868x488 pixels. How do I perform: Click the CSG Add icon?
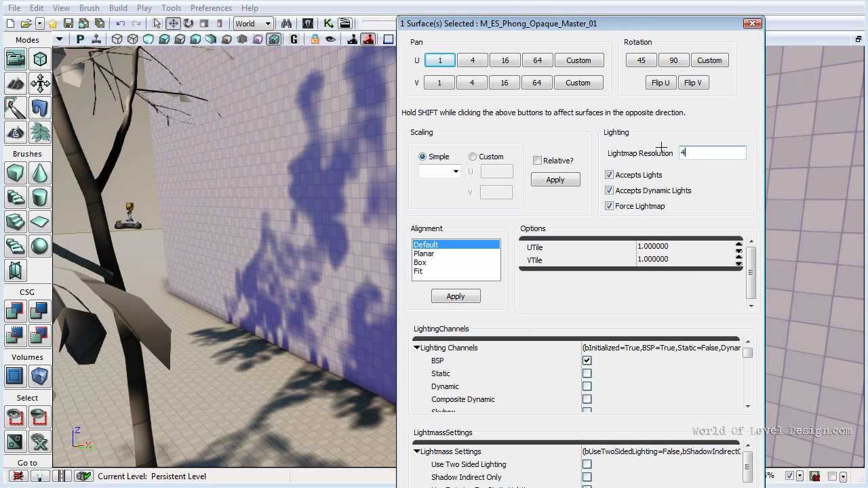[x=15, y=312]
